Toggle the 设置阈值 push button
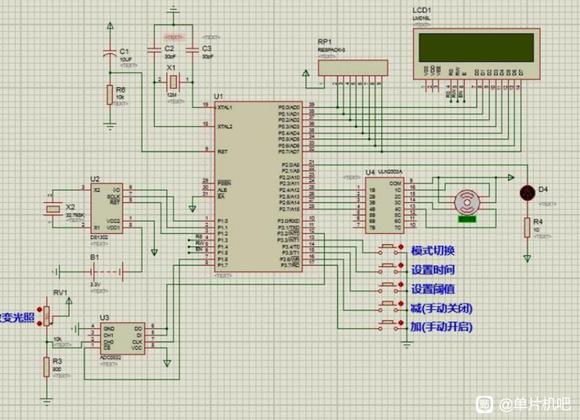 coord(388,288)
